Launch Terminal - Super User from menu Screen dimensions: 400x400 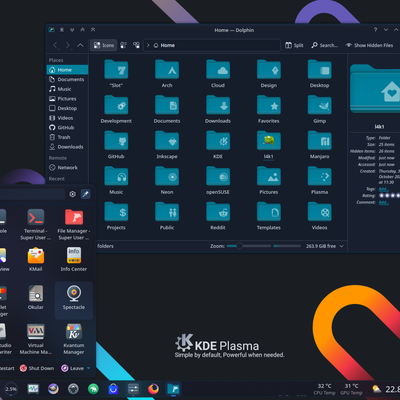pos(36,225)
